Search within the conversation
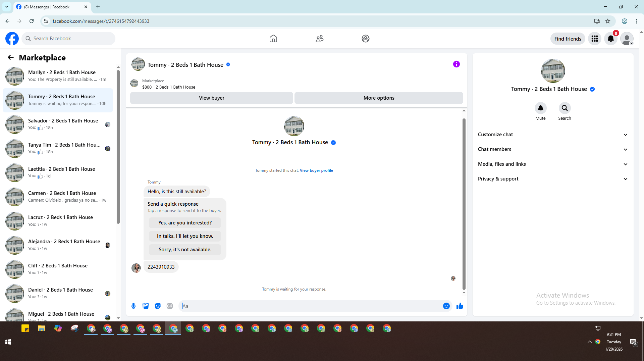 (565, 108)
